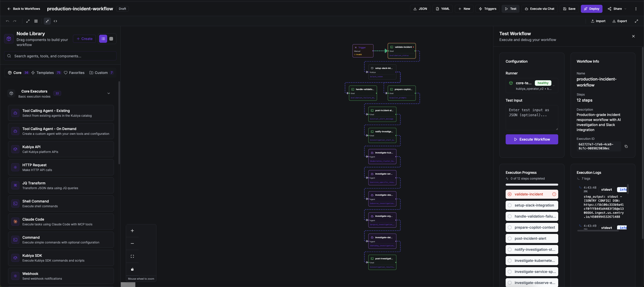The height and width of the screenshot is (287, 644).
Task: Open the code view brackets icon
Action: [x=55, y=21]
